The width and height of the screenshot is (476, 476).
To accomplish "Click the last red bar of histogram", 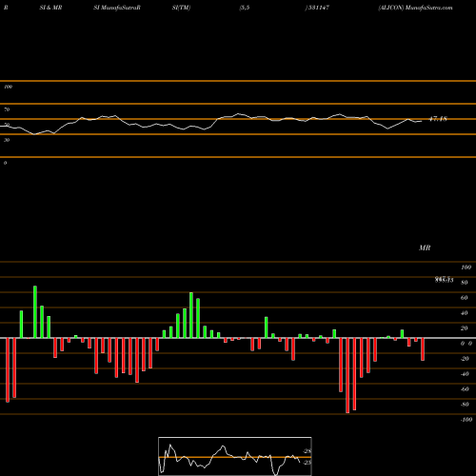I will click(423, 349).
